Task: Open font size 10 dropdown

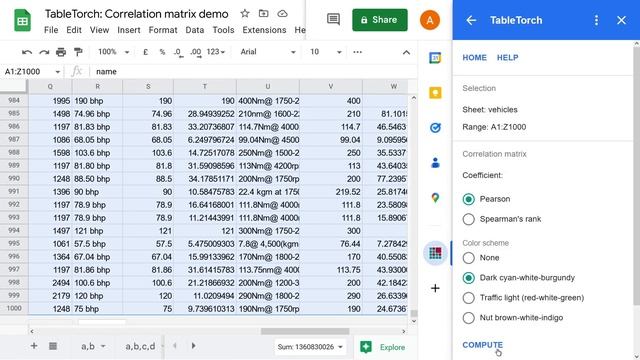Action: click(325, 52)
